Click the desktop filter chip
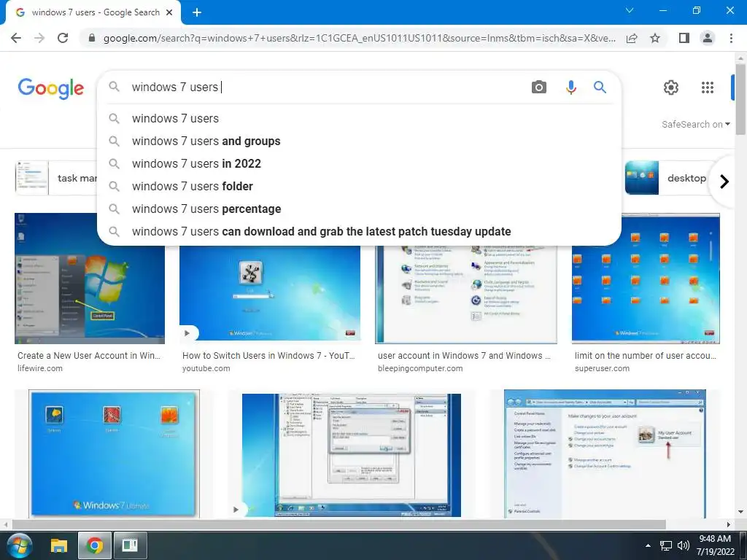747x560 pixels. pos(667,178)
